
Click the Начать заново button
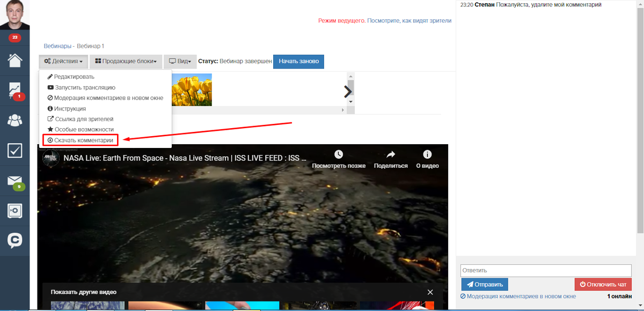coord(298,62)
